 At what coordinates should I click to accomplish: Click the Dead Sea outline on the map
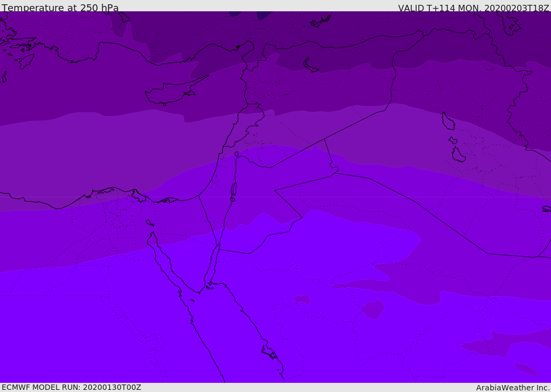click(234, 191)
